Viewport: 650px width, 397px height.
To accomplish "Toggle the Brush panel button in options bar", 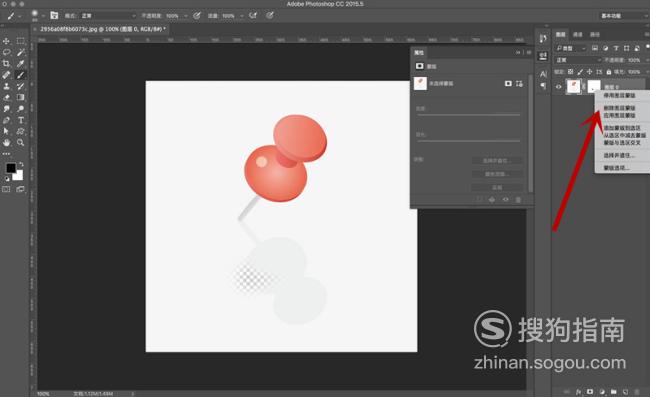I will 54,15.
